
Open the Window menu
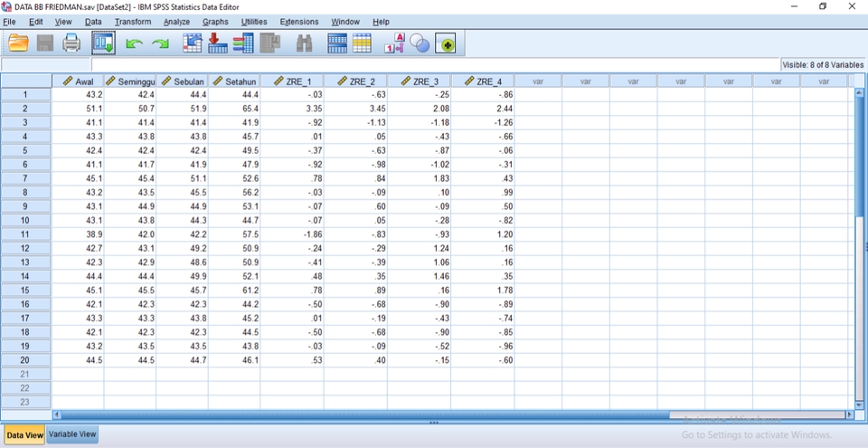click(345, 22)
